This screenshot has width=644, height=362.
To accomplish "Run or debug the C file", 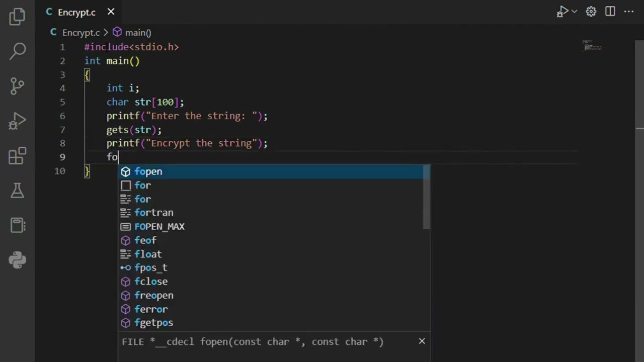I will [x=562, y=12].
